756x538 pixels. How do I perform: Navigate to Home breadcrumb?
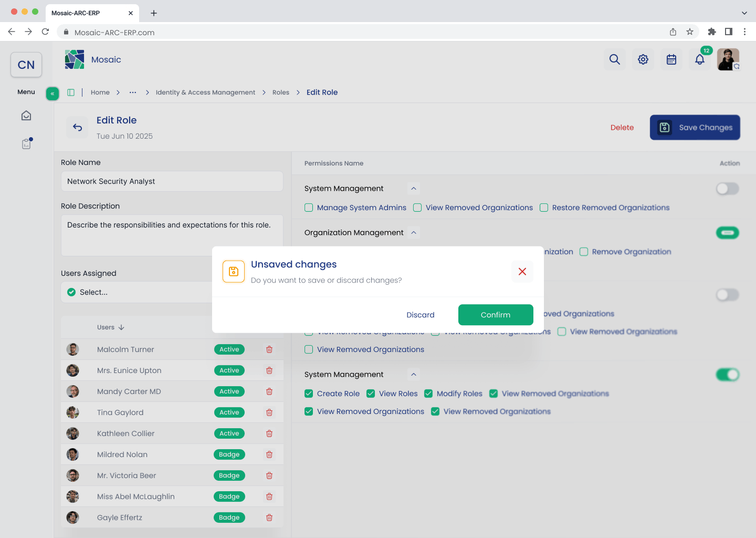tap(100, 92)
